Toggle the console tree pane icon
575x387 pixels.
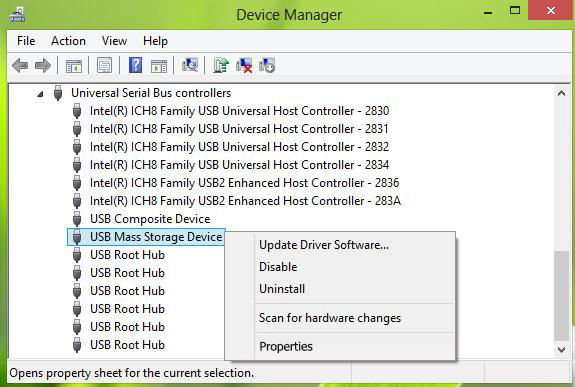[74, 66]
